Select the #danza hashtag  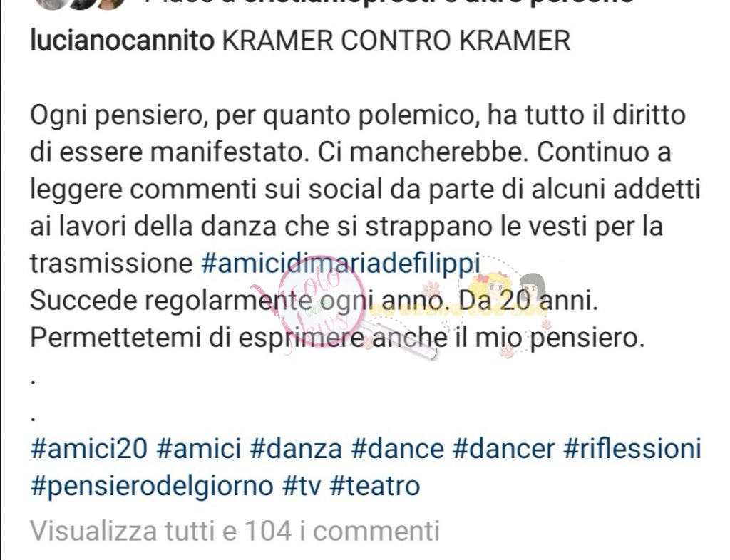pyautogui.click(x=296, y=450)
